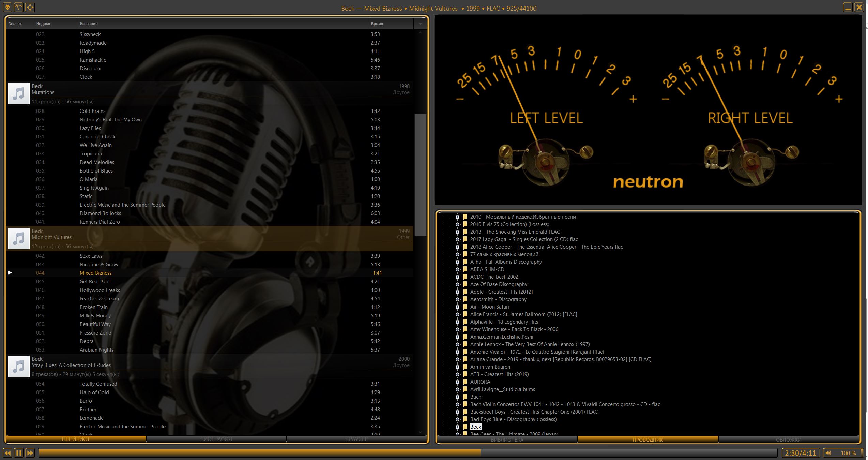Screen dimensions: 868x460
Task: Expand the Annie Lennox folder node
Action: pyautogui.click(x=457, y=344)
